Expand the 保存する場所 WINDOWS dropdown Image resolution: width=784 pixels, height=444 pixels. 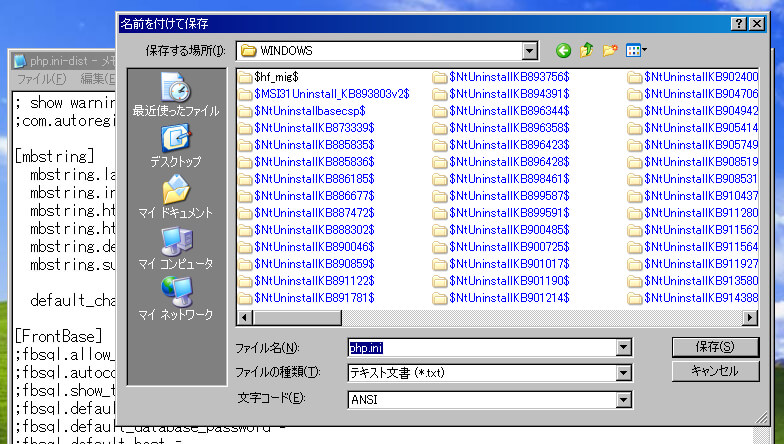(x=530, y=50)
